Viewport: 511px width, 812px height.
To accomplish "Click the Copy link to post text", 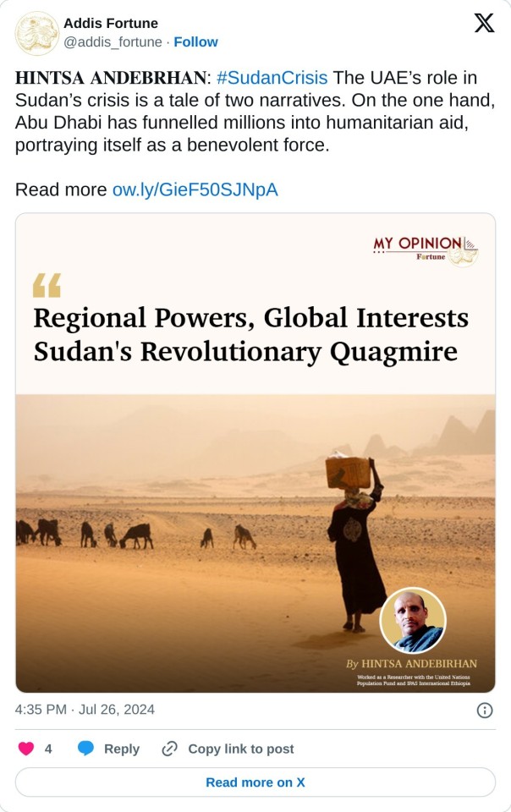I will point(241,749).
